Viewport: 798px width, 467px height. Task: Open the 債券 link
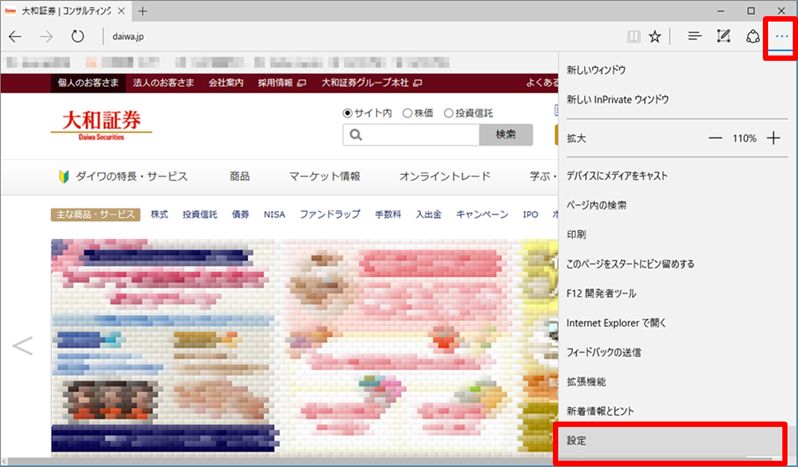pos(241,214)
